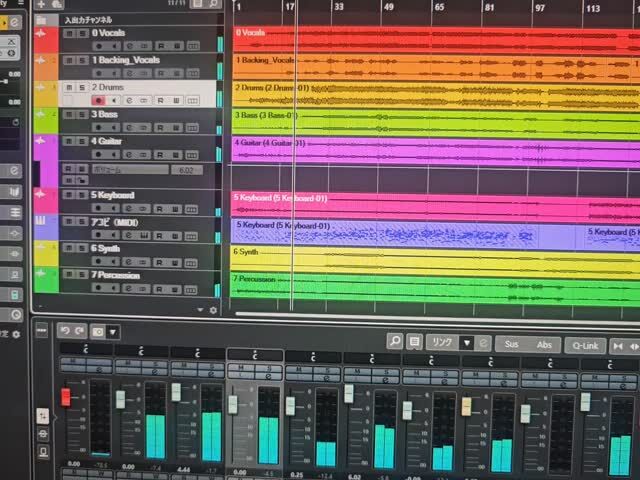Show lanes on the 5 Keyboard track
Screen dimensions: 640x480
(x=191, y=209)
